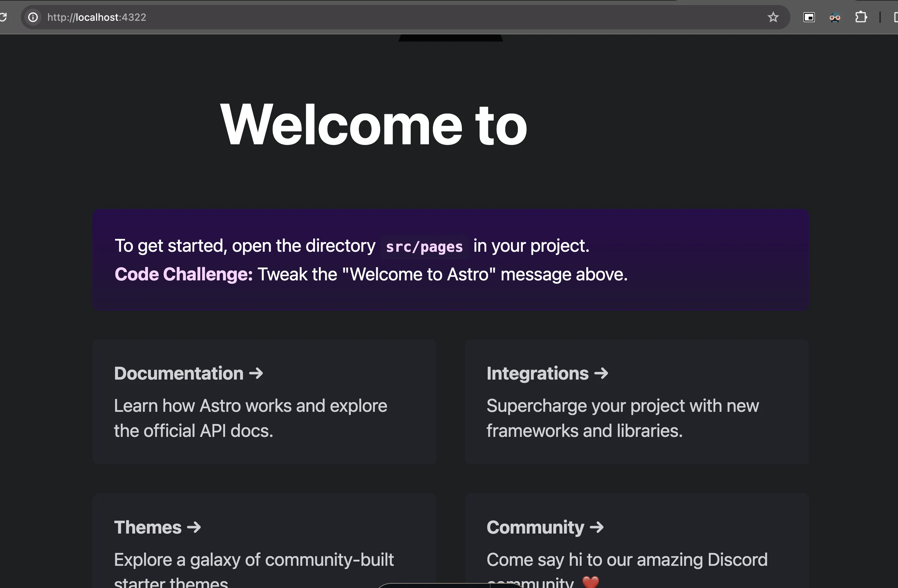898x588 pixels.
Task: Click the Code Challenge purple banner
Action: [451, 260]
